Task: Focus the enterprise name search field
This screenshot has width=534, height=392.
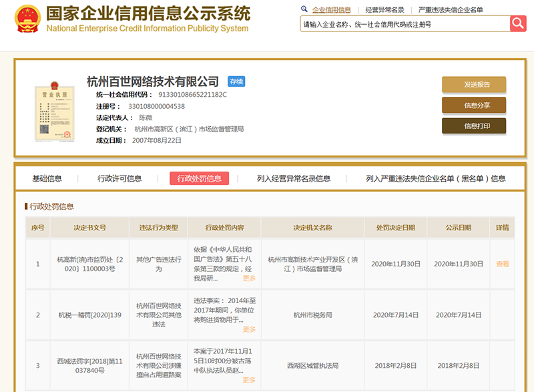Action: click(405, 24)
